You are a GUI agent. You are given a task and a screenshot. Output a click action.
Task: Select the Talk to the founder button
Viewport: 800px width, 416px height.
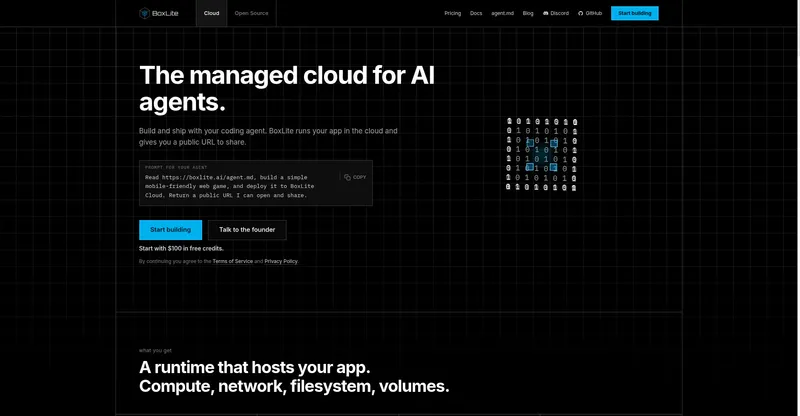tap(247, 230)
